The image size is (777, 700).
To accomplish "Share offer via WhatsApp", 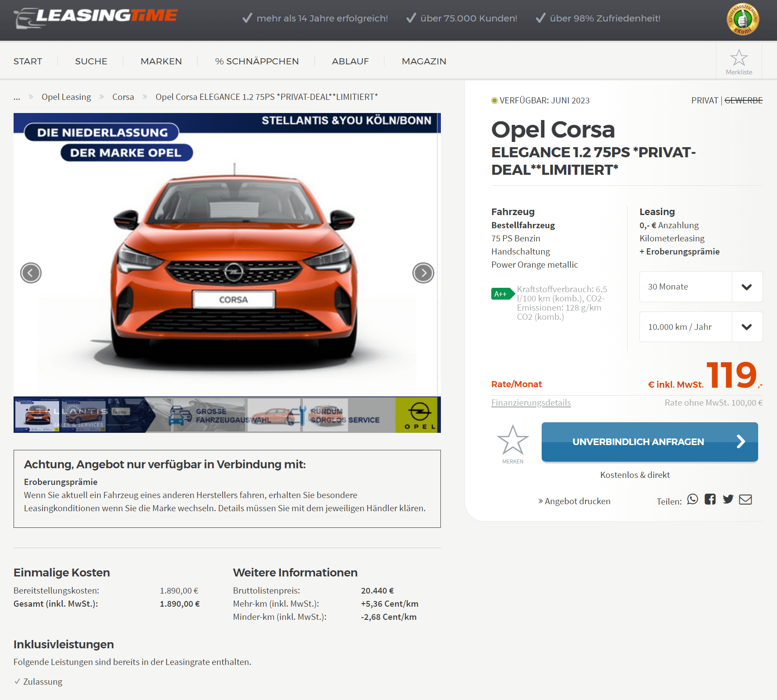I will pyautogui.click(x=692, y=499).
